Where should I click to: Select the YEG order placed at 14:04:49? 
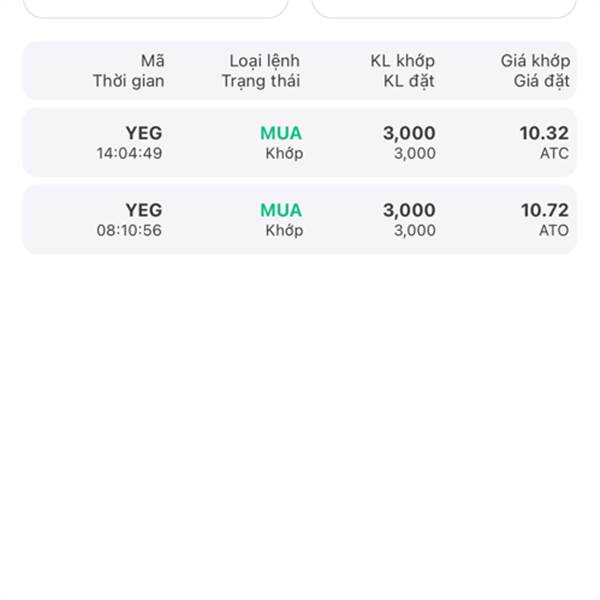coord(300,142)
